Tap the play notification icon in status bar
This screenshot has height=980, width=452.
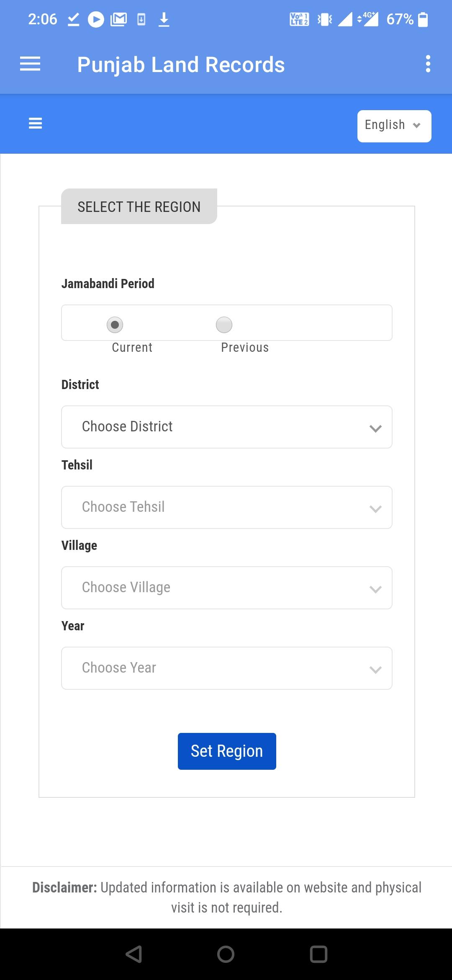[x=96, y=19]
